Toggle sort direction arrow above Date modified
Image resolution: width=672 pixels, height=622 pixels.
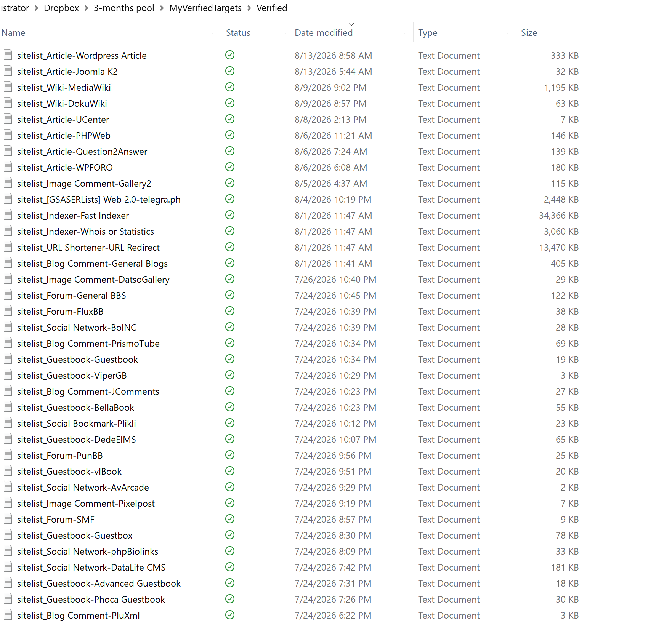tap(352, 24)
